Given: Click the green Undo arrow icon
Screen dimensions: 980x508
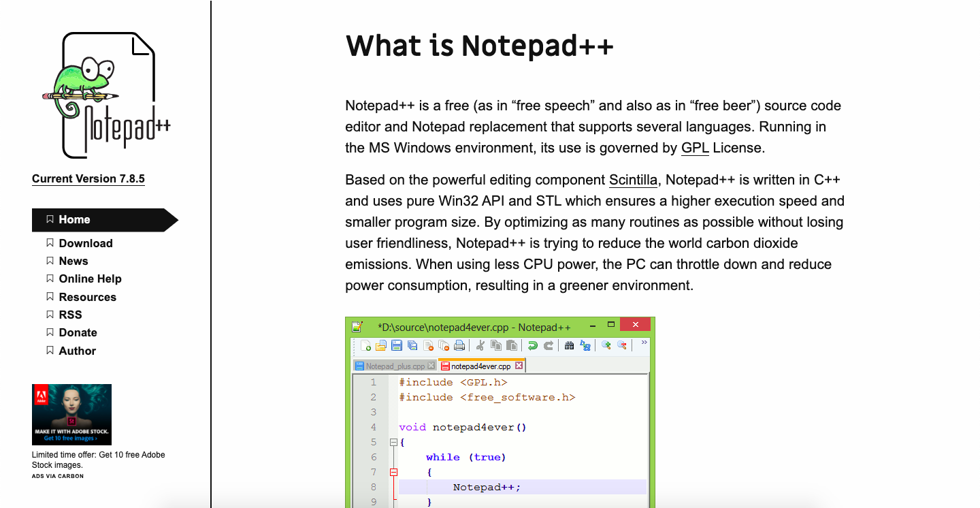Looking at the screenshot, I should coord(533,345).
